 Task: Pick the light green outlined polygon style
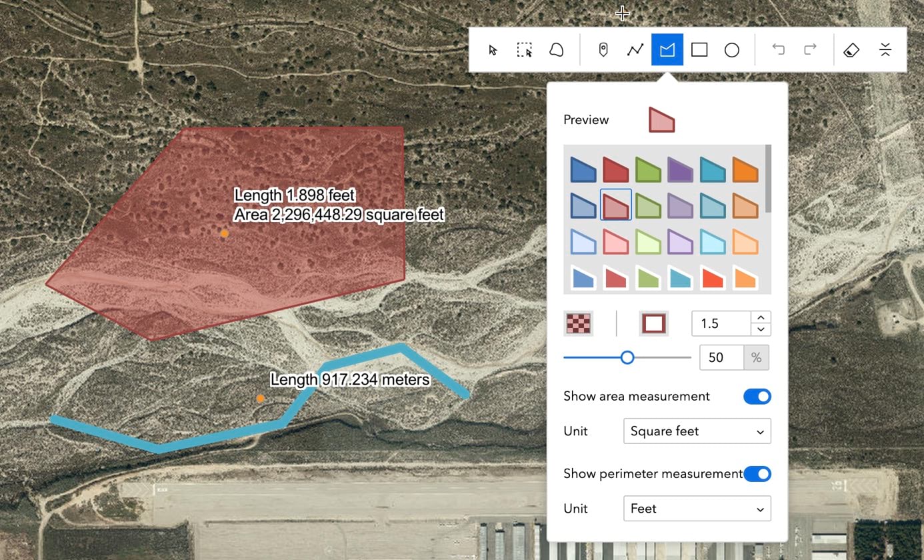(x=648, y=241)
